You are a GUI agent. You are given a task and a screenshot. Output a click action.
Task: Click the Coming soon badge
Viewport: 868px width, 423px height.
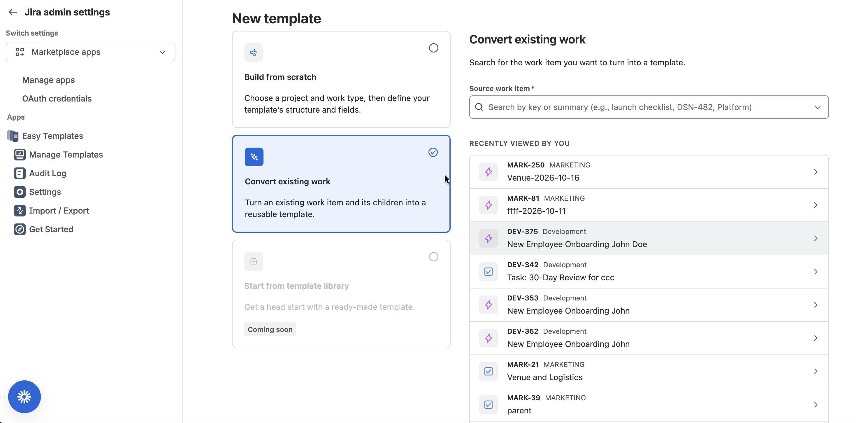[x=270, y=329]
